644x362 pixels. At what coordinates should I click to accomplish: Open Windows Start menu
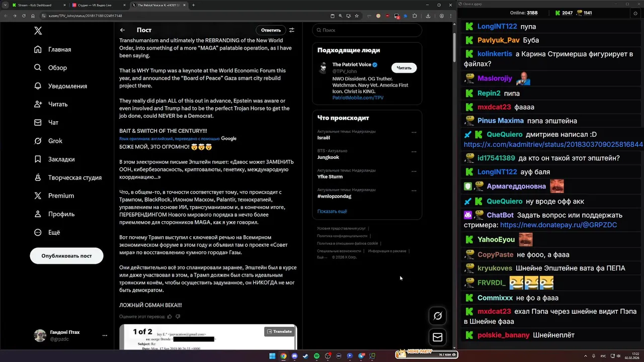pyautogui.click(x=272, y=356)
